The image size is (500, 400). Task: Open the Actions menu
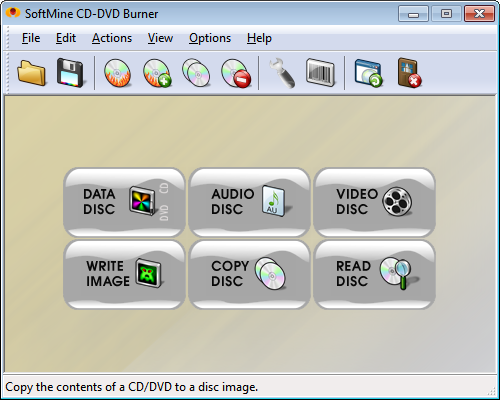click(112, 38)
